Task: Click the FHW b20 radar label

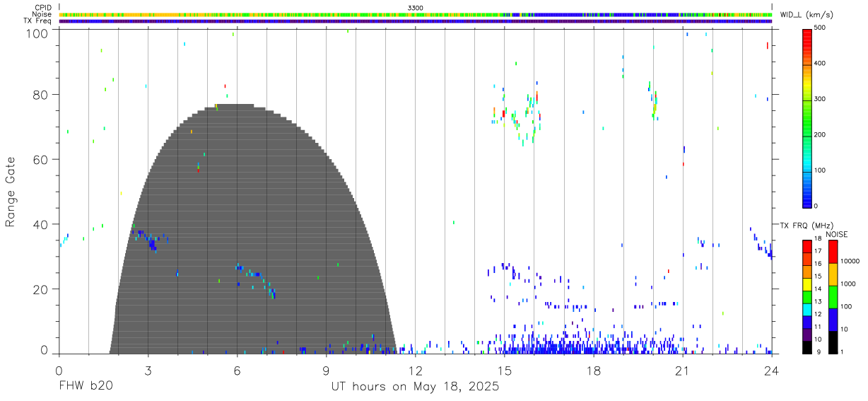Action: [x=86, y=387]
